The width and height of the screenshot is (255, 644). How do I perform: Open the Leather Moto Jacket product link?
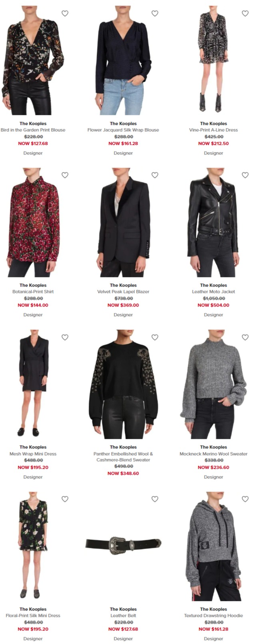pos(213,291)
